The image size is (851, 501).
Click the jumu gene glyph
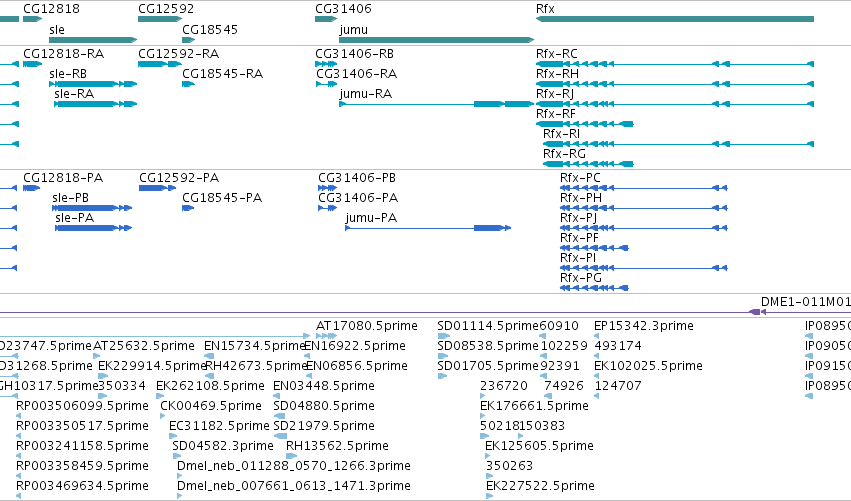coord(436,40)
